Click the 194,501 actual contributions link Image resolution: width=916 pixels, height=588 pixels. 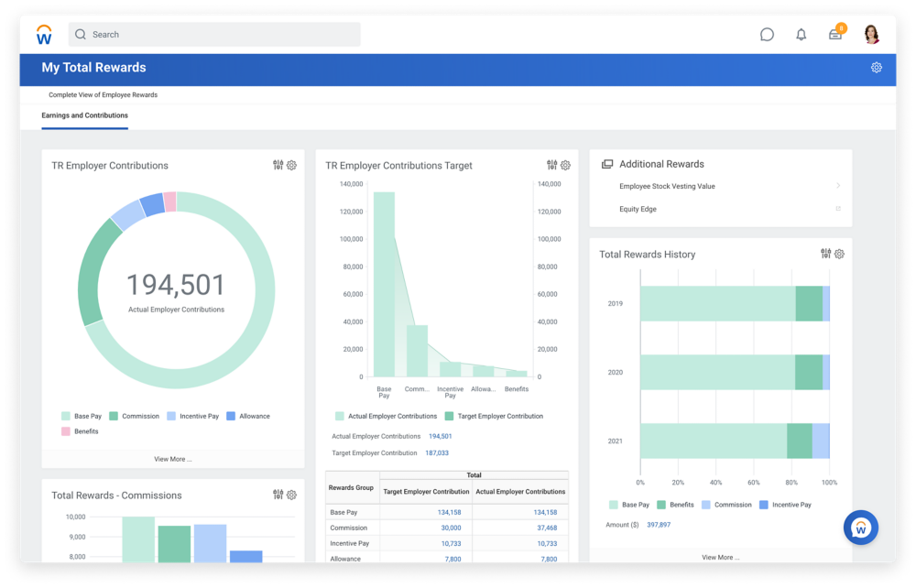440,437
